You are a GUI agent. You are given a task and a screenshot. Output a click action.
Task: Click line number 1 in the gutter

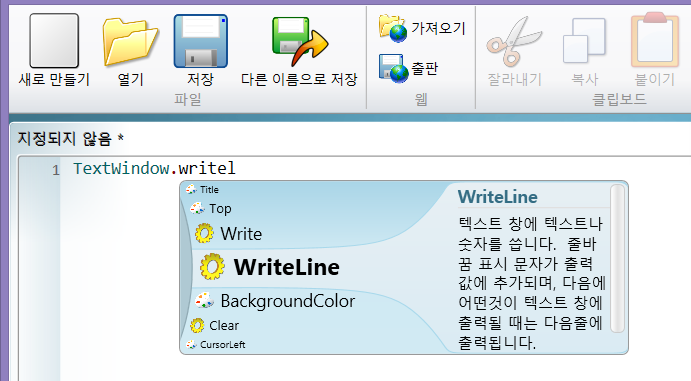pos(56,170)
